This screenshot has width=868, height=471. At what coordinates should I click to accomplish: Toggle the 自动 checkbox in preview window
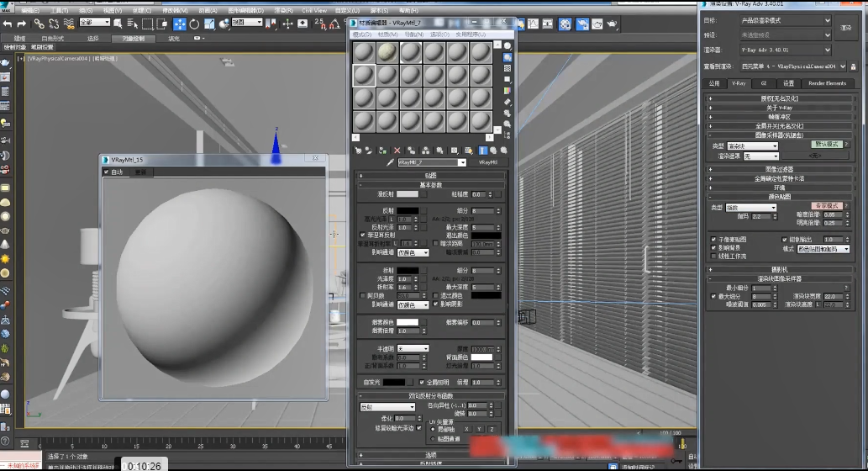(106, 172)
